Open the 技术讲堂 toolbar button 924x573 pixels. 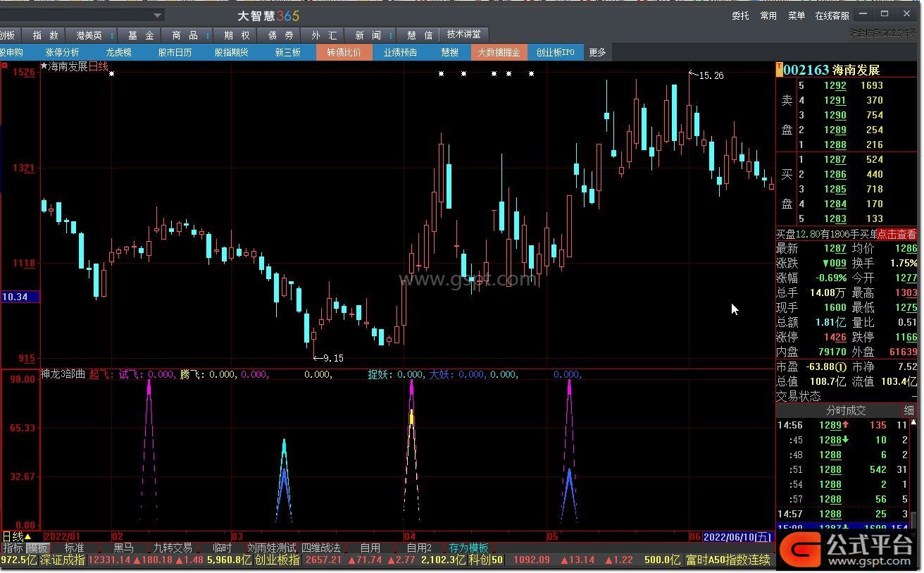(x=464, y=35)
